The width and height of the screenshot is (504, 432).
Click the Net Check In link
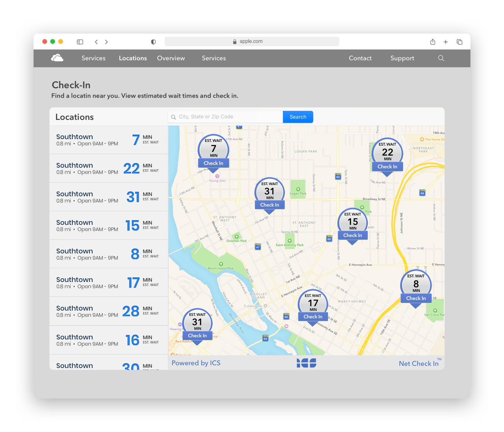(418, 363)
